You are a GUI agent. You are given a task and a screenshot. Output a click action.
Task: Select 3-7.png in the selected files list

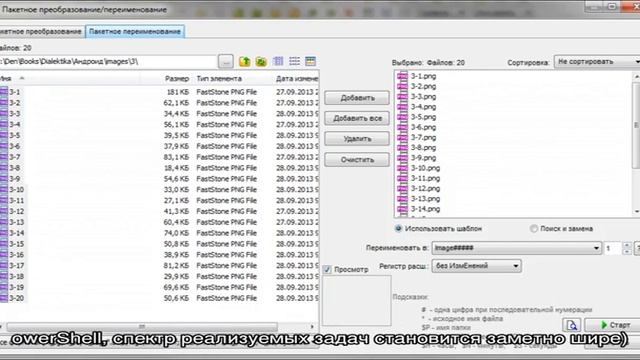[x=423, y=137]
